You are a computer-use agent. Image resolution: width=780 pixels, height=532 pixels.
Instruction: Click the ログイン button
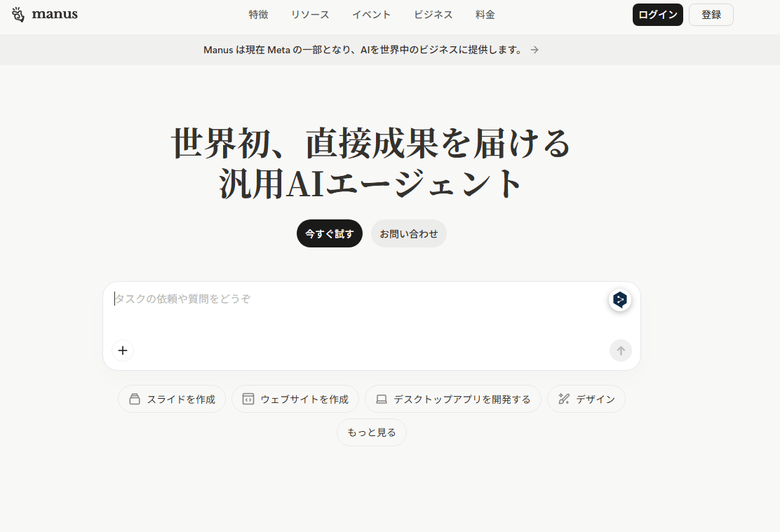coord(657,15)
